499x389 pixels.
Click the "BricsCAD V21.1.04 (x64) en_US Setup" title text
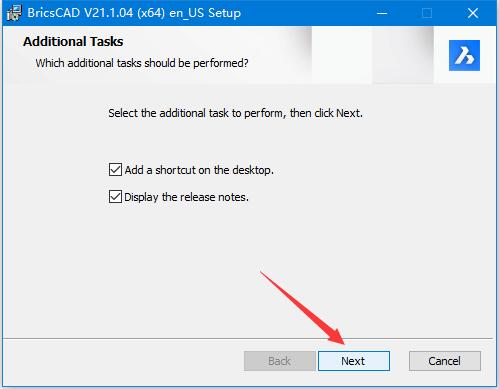pos(134,13)
